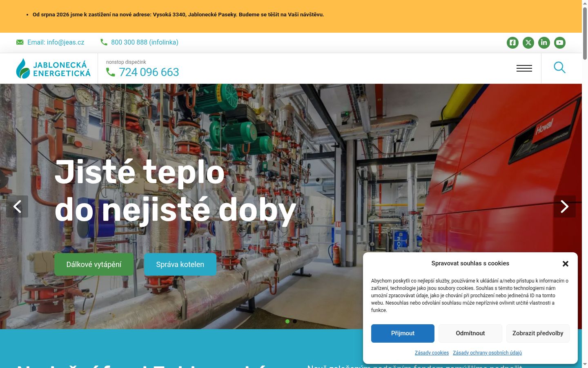Image resolution: width=588 pixels, height=368 pixels.
Task: Close the cookie consent dialog
Action: [566, 264]
